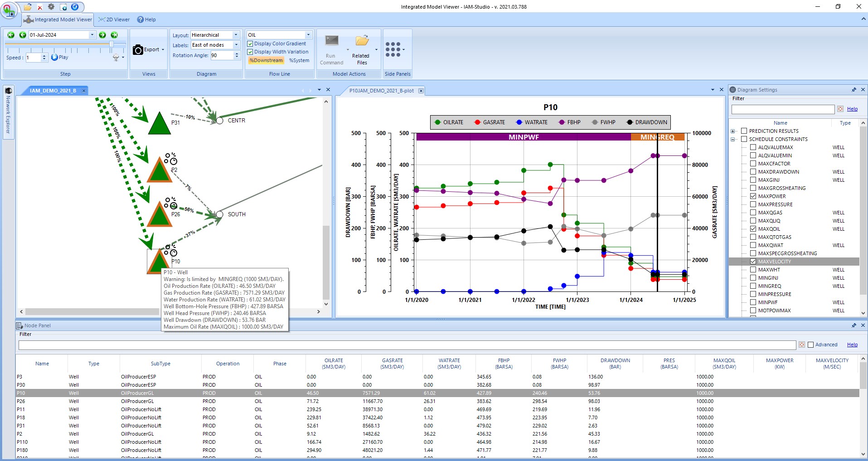This screenshot has width=868, height=461.
Task: Jump to first time step
Action: pos(11,35)
